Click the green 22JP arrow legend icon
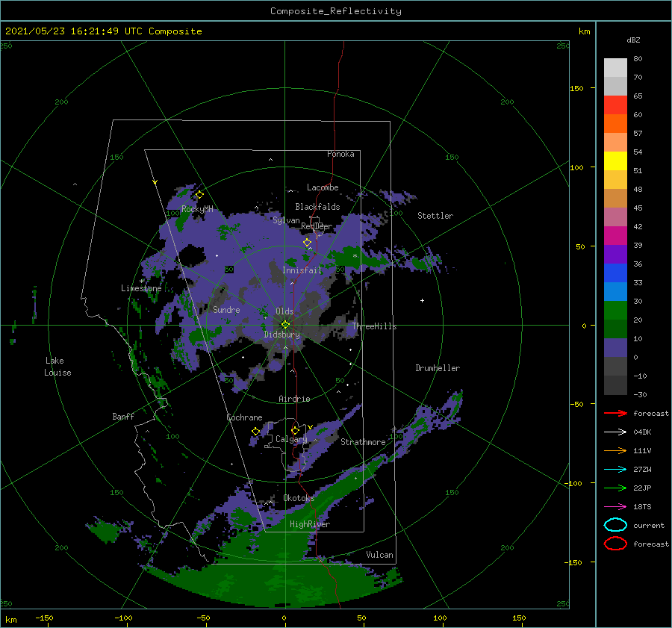This screenshot has height=628, width=672. click(615, 488)
